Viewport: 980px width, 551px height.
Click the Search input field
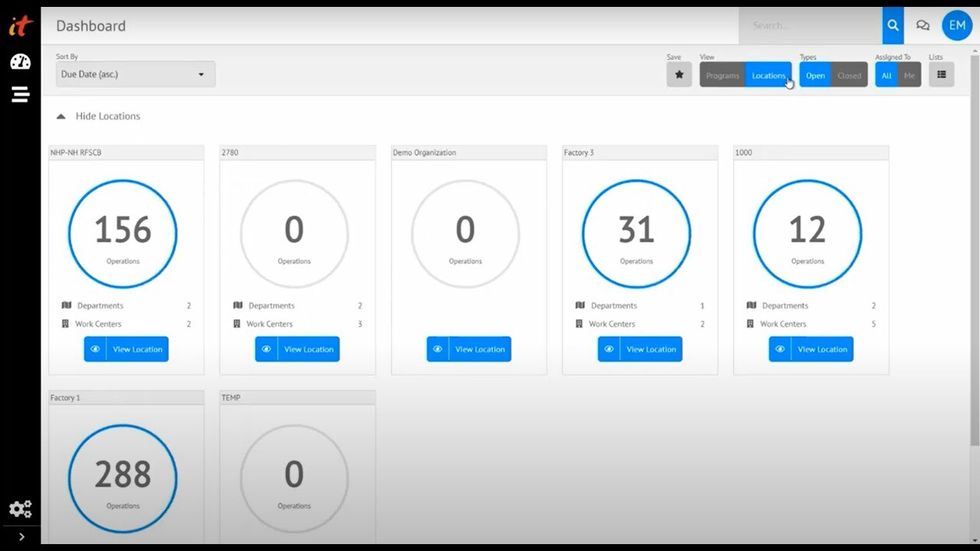coord(810,25)
